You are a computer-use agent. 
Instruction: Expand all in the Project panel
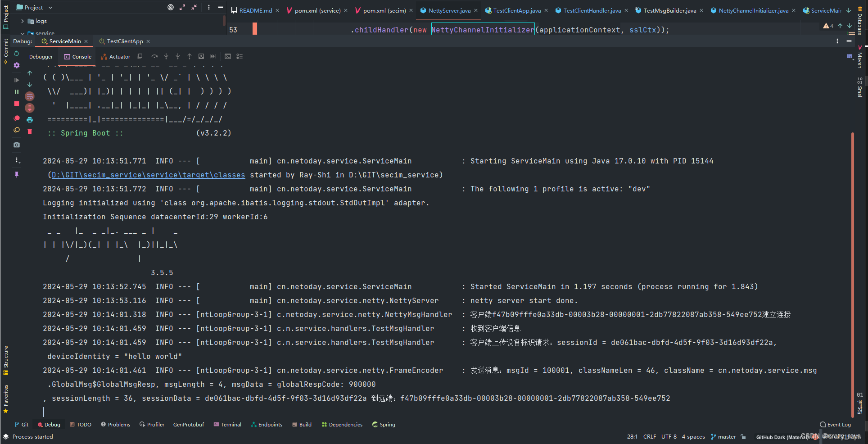[x=182, y=7]
